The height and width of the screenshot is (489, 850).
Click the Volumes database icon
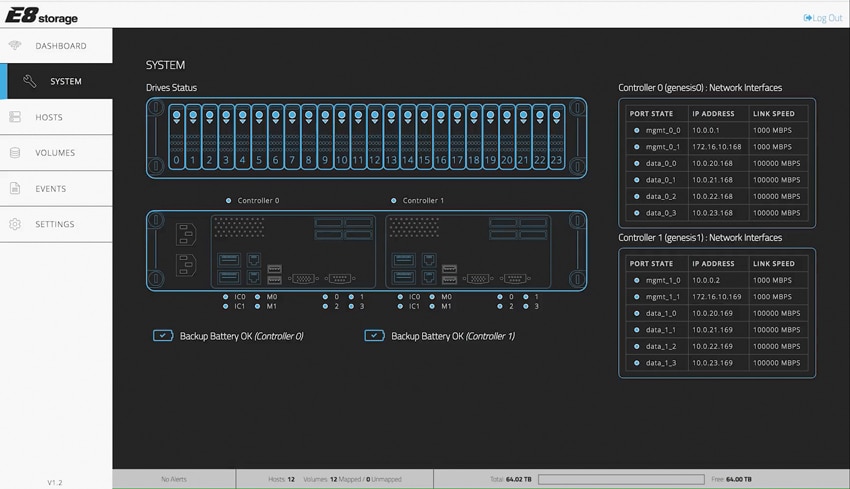click(x=15, y=153)
